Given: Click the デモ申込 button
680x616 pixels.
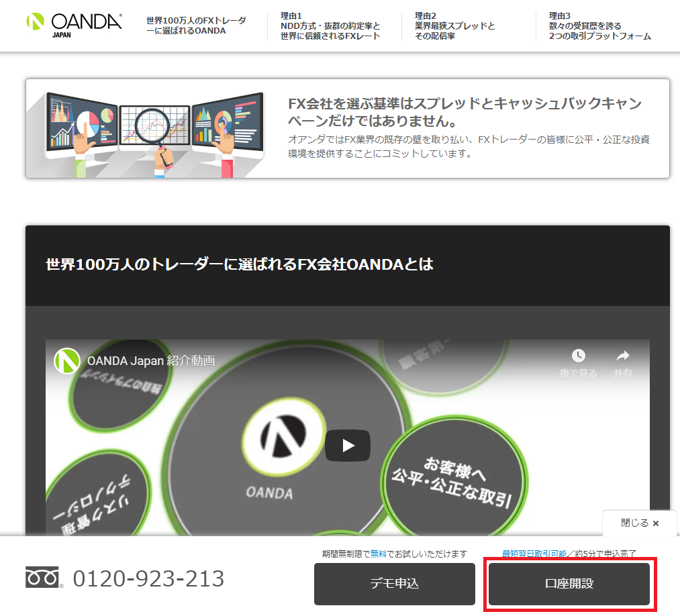Looking at the screenshot, I should click(395, 584).
